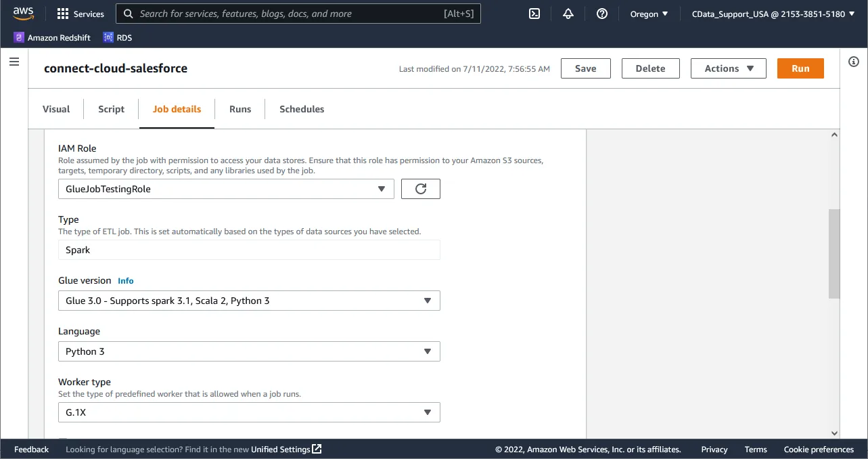This screenshot has width=868, height=459.
Task: Open the RDS pinned shortcut
Action: [x=117, y=37]
